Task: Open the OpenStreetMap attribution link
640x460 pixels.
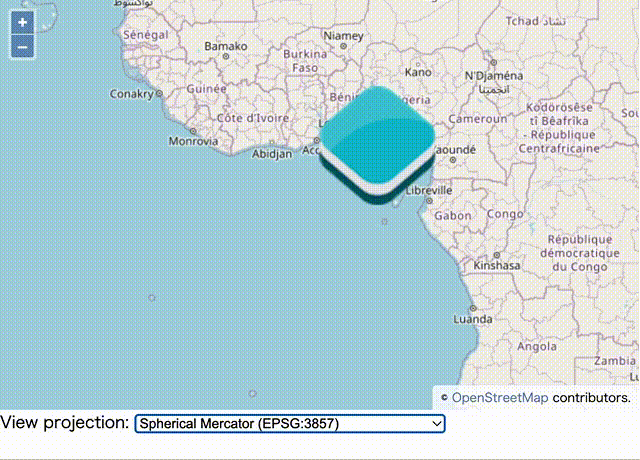Action: pos(500,398)
